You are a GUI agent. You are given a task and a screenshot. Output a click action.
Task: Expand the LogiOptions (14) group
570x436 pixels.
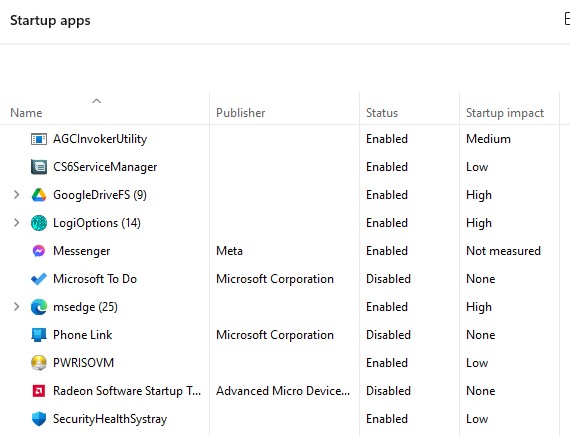click(x=16, y=223)
